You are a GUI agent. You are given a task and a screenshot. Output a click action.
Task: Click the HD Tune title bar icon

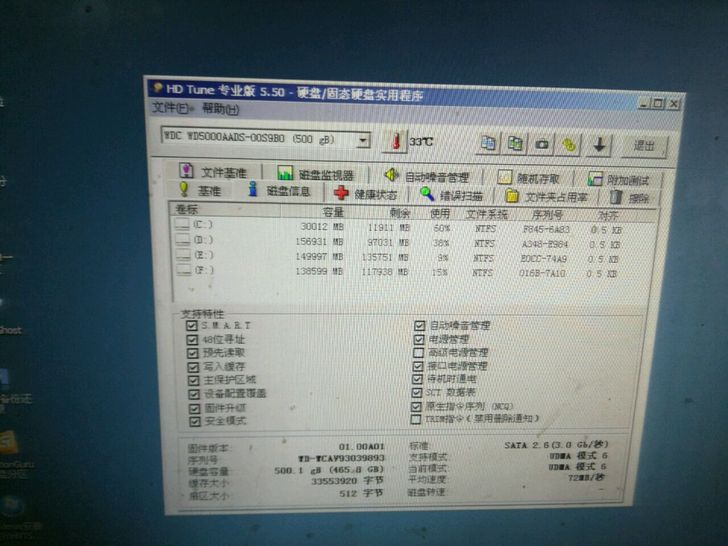[158, 88]
